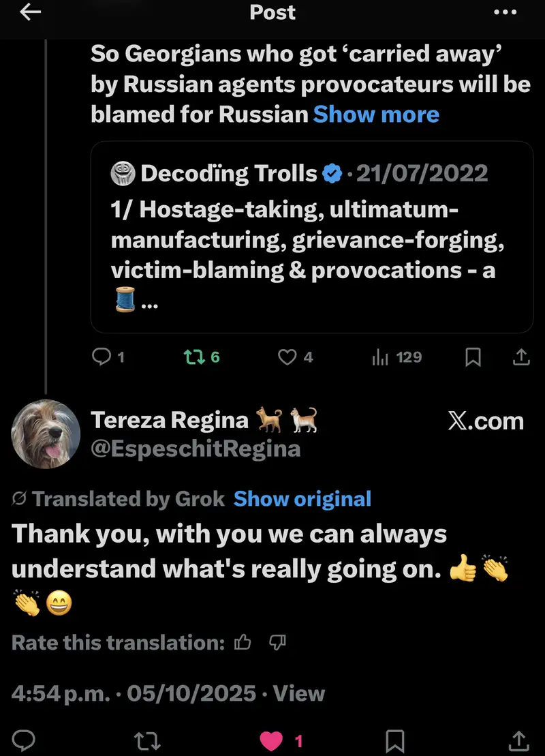Rate translation with thumbs down
The width and height of the screenshot is (545, 756).
278,642
